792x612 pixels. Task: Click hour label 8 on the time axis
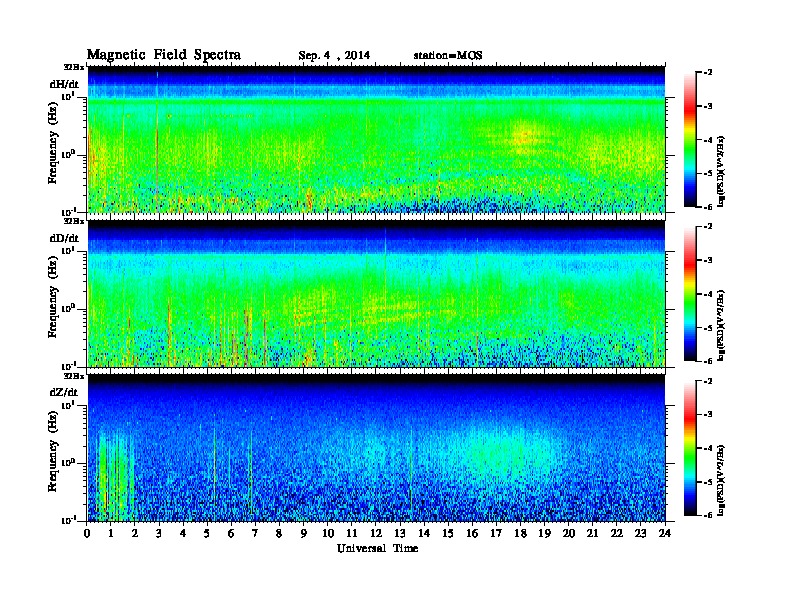click(x=280, y=534)
